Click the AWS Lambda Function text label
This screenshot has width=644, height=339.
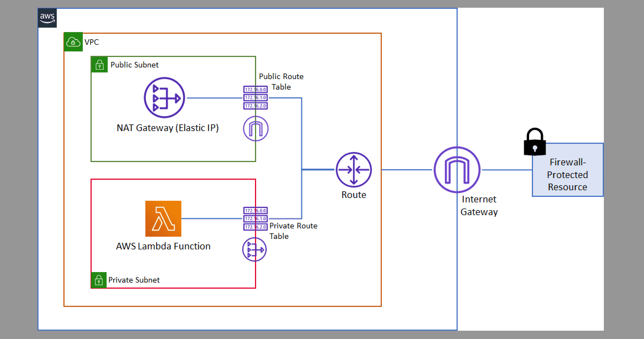[163, 246]
